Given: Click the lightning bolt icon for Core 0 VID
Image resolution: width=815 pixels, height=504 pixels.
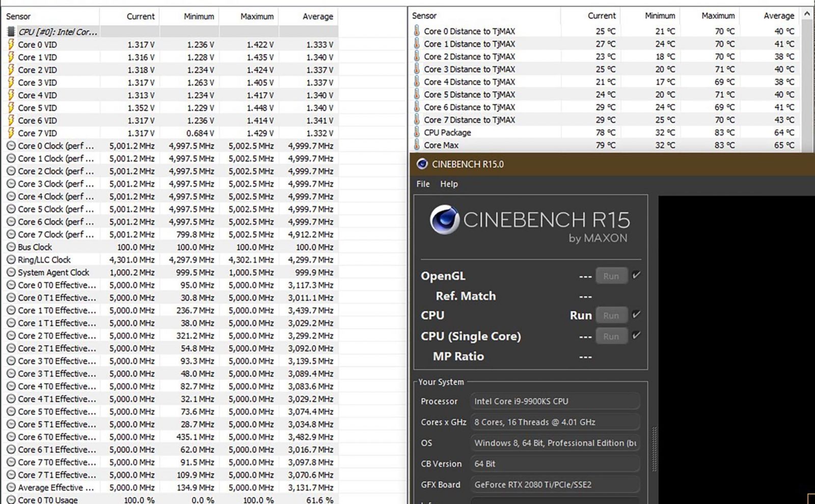Looking at the screenshot, I should (x=11, y=44).
